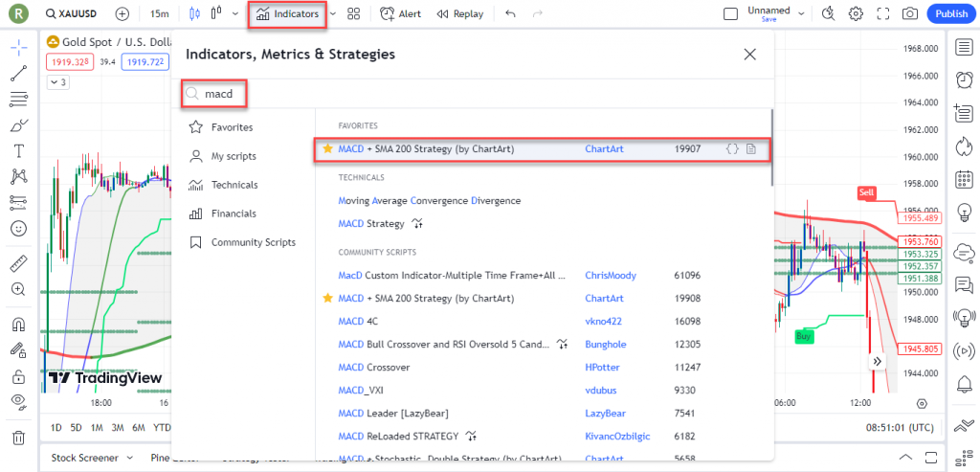Click the compare or add symbol plus icon
Screen dimensions: 980x472
[x=122, y=13]
